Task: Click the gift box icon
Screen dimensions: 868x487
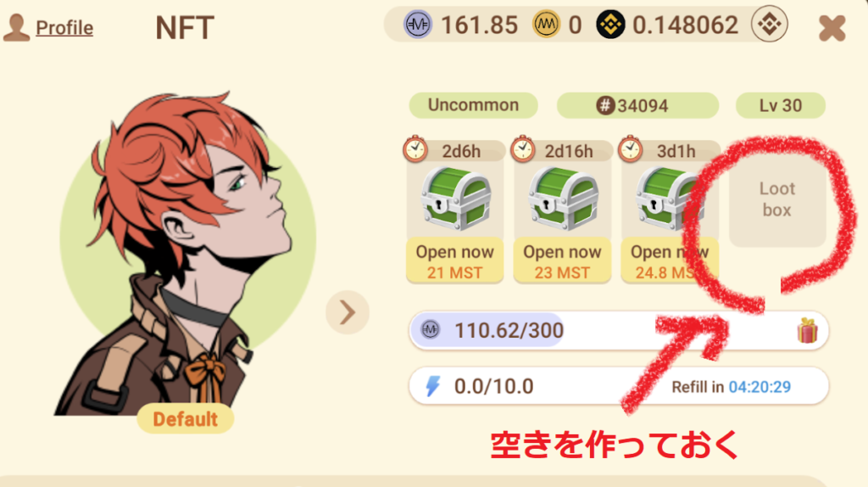Action: click(807, 331)
